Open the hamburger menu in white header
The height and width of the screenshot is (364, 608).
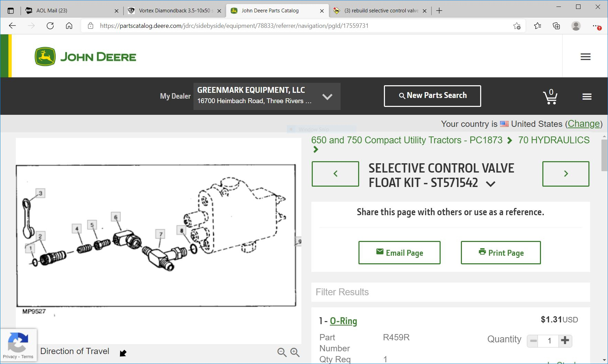pos(585,57)
